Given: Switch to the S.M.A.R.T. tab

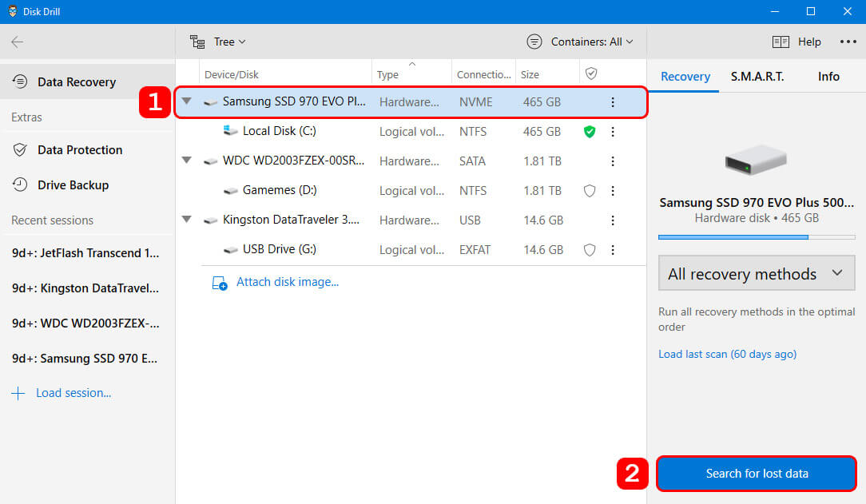Looking at the screenshot, I should click(x=757, y=76).
